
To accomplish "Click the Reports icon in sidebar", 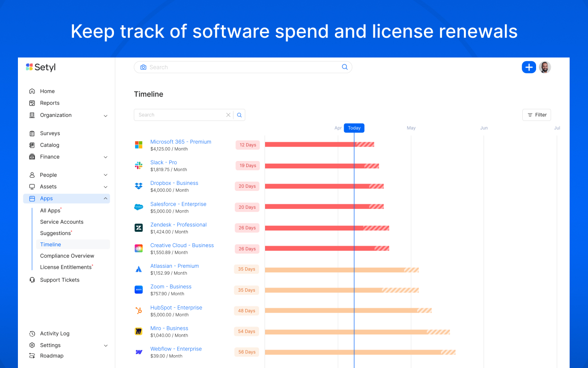I will (x=32, y=103).
